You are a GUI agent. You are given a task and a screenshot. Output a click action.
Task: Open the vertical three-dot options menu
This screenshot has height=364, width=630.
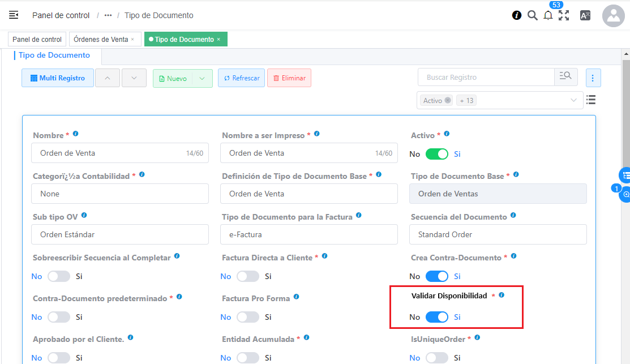tap(593, 78)
